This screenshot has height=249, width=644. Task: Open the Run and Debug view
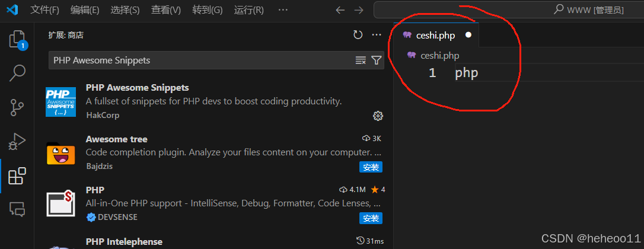click(17, 142)
